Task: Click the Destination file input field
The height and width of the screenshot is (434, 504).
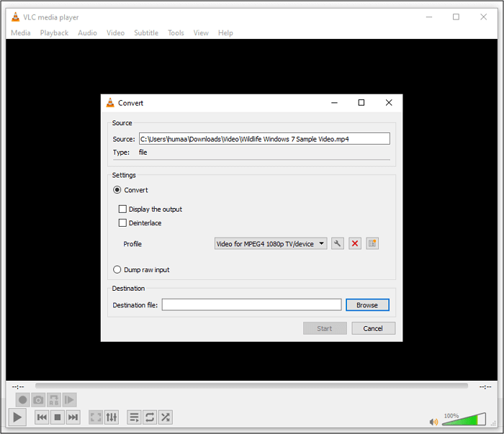Action: pyautogui.click(x=252, y=305)
